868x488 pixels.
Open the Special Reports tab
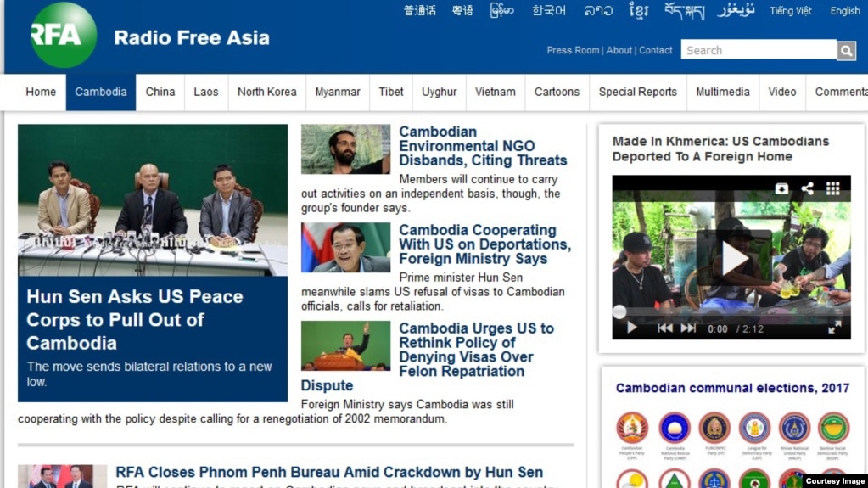pyautogui.click(x=638, y=92)
